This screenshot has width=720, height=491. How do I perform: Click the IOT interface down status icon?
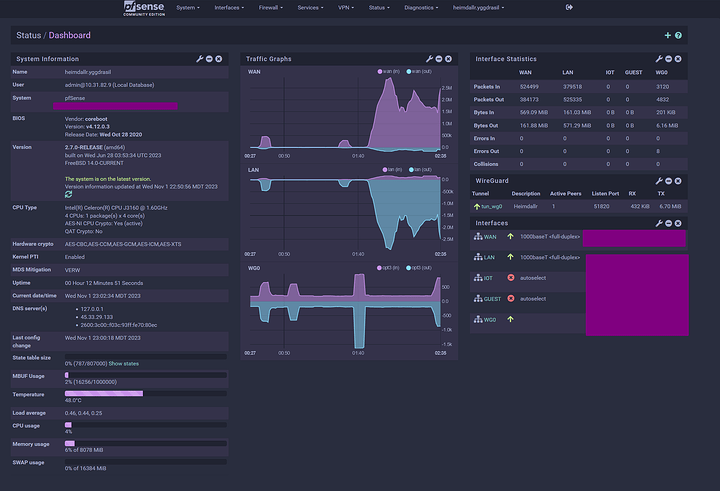(x=511, y=277)
